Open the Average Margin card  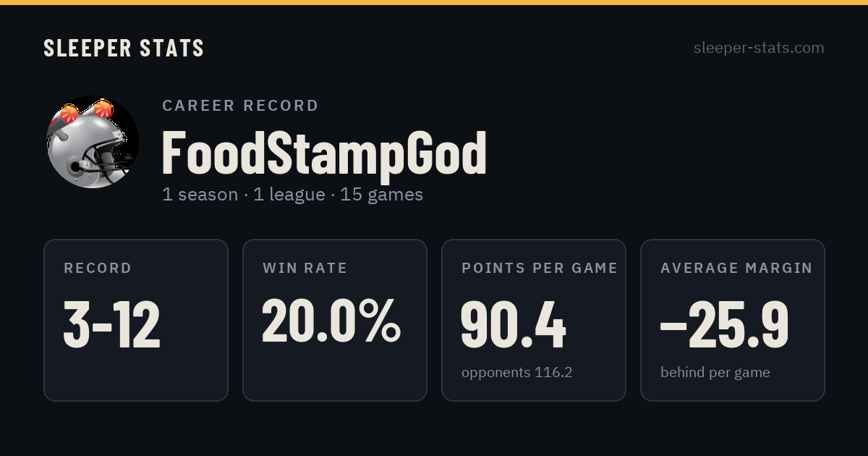coord(733,320)
